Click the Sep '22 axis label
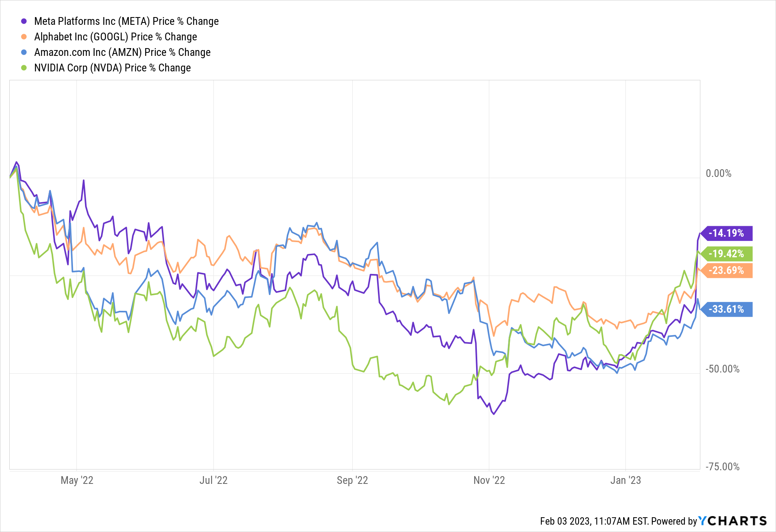 pyautogui.click(x=352, y=480)
